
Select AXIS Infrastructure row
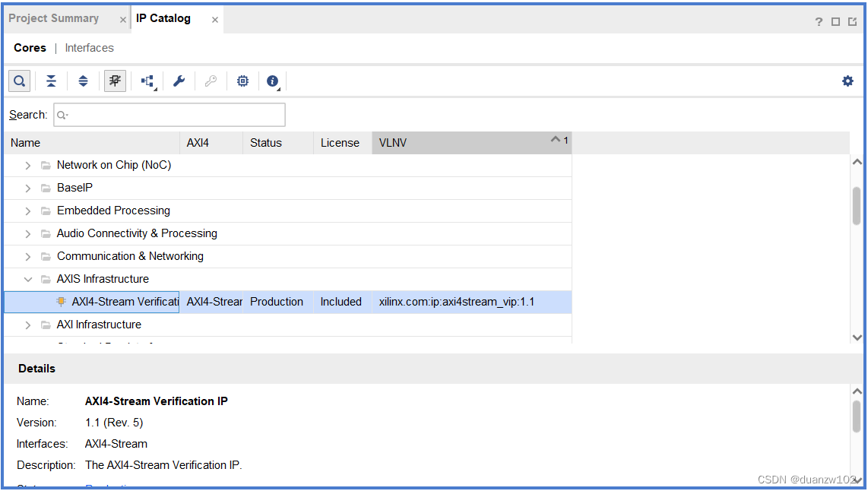point(288,279)
